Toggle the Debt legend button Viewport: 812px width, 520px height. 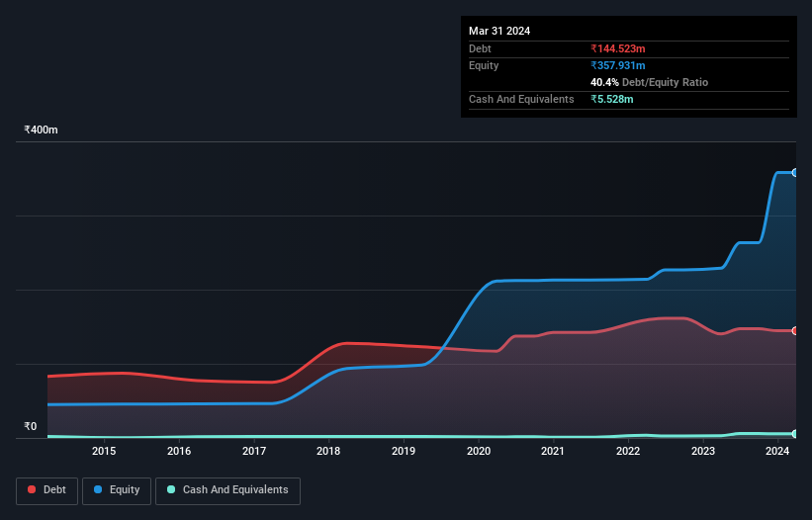pyautogui.click(x=47, y=490)
